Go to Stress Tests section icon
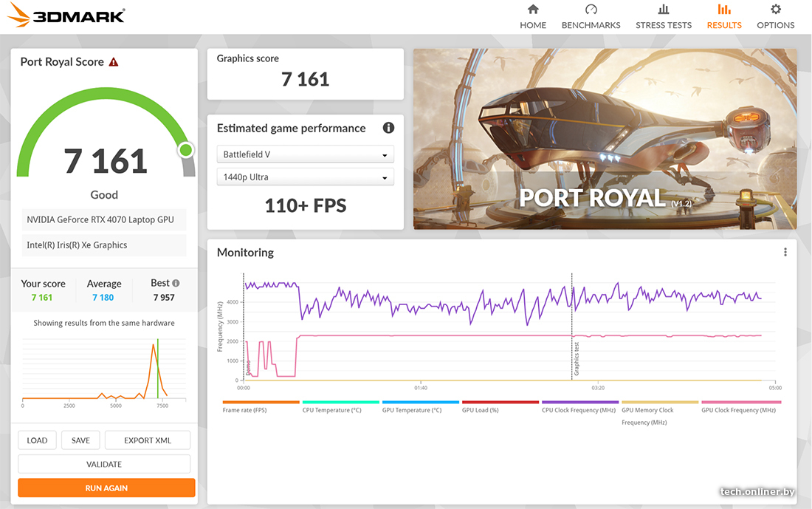Image resolution: width=812 pixels, height=509 pixels. tap(664, 10)
